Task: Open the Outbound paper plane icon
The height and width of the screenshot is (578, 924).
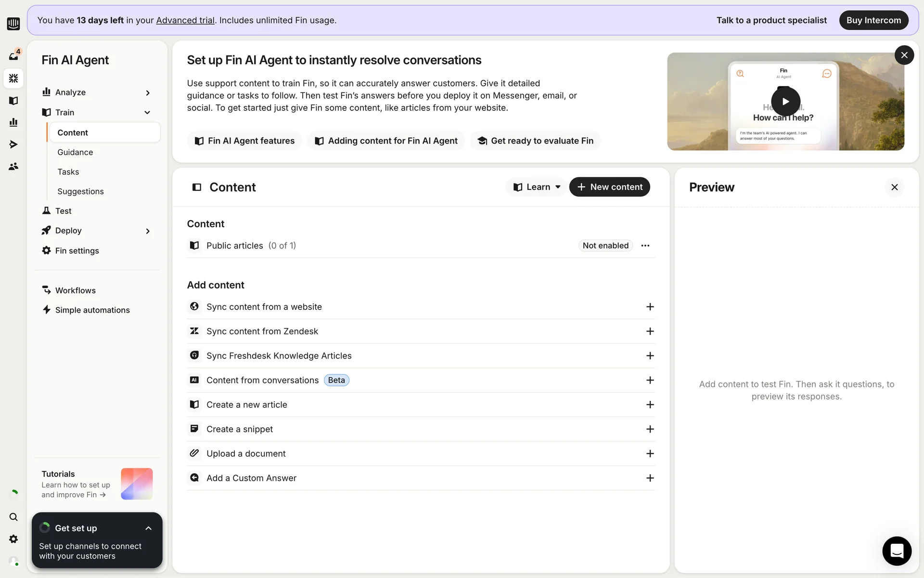Action: 13,144
